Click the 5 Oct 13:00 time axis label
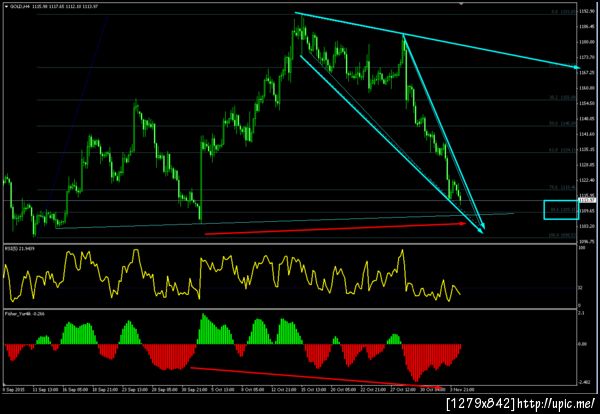The height and width of the screenshot is (414, 600). click(224, 390)
